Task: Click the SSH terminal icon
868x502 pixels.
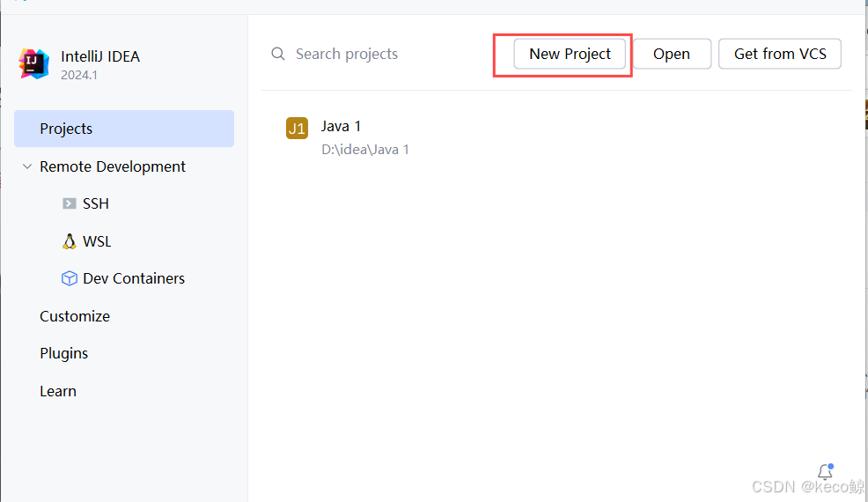Action: point(70,204)
